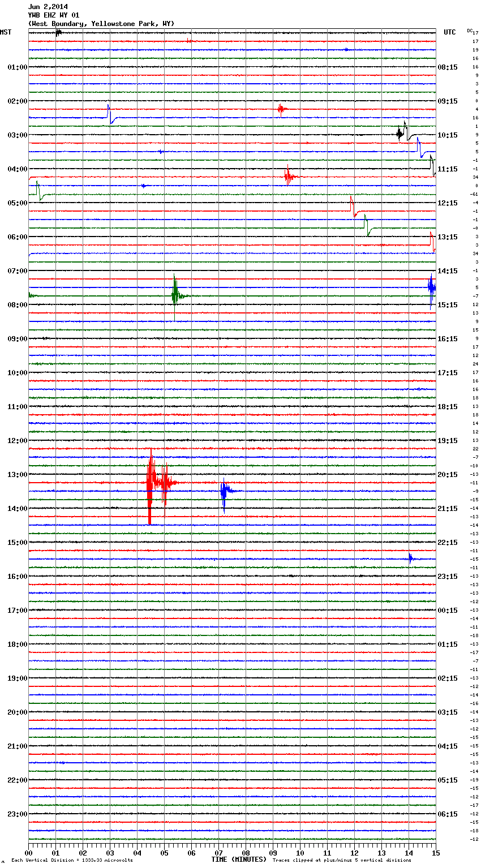Select the '13:00' MST time label

point(17,475)
